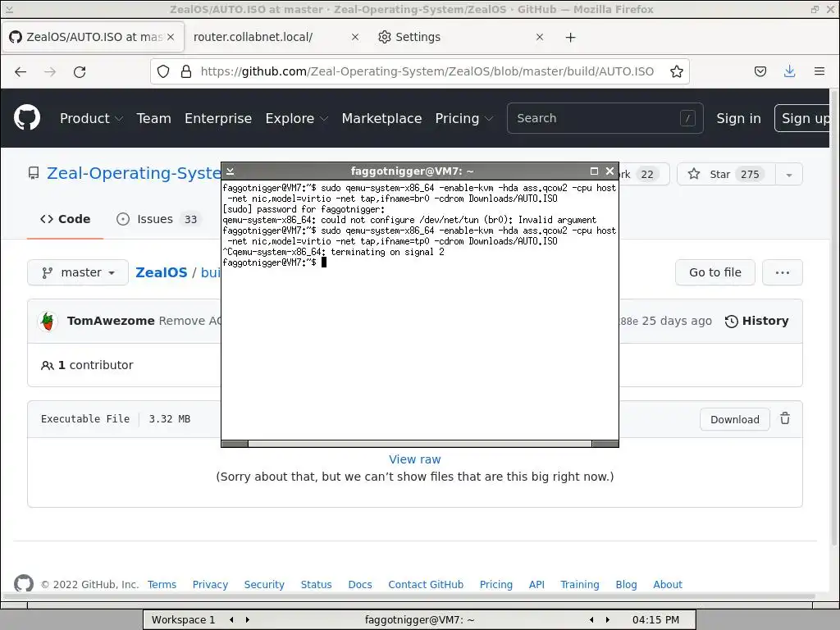Open the Firefox window menu at top-left

[x=9, y=9]
